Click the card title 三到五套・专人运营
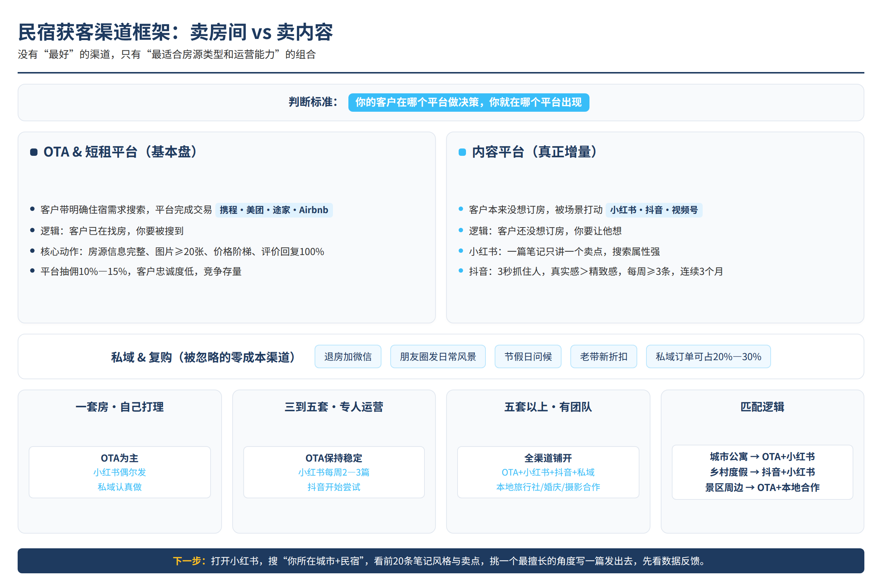The width and height of the screenshot is (882, 588). pos(334,407)
